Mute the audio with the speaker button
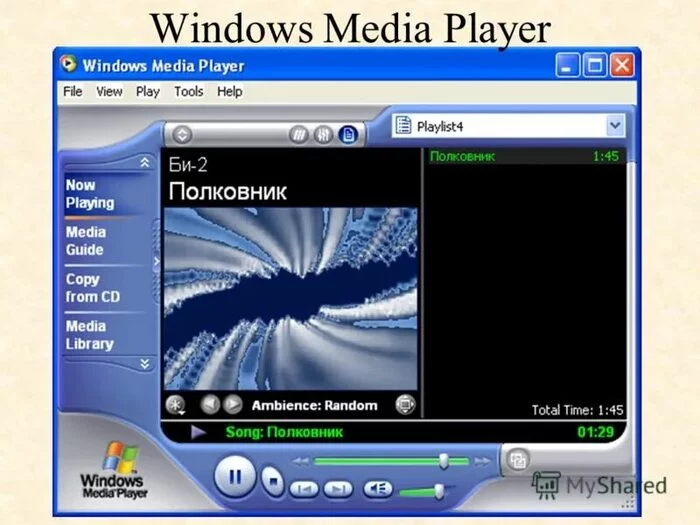 tap(378, 489)
